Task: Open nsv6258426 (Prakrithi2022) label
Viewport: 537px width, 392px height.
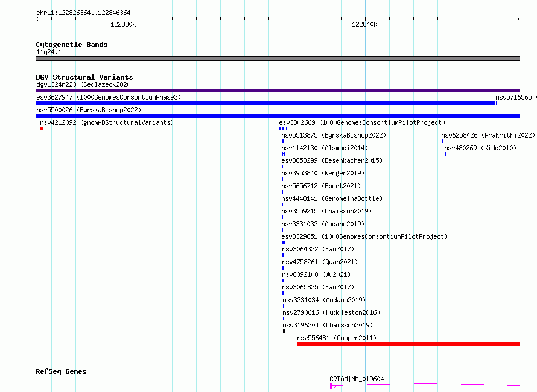Action: pyautogui.click(x=488, y=135)
